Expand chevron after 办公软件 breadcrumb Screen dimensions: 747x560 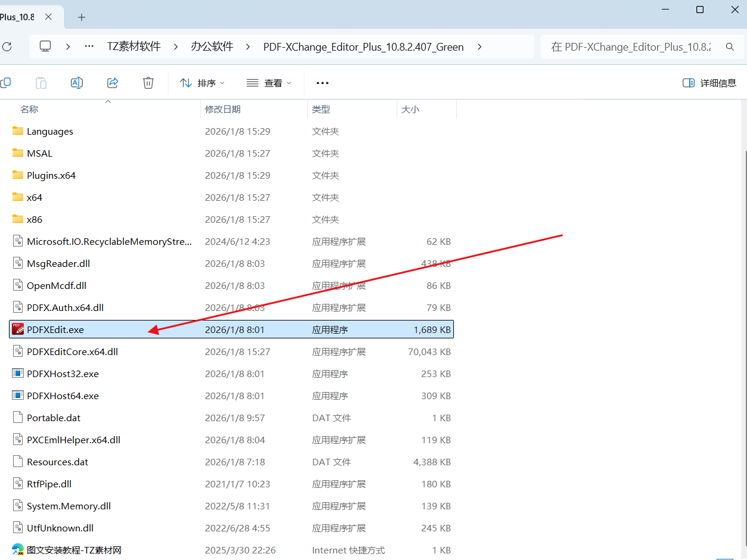coord(248,46)
